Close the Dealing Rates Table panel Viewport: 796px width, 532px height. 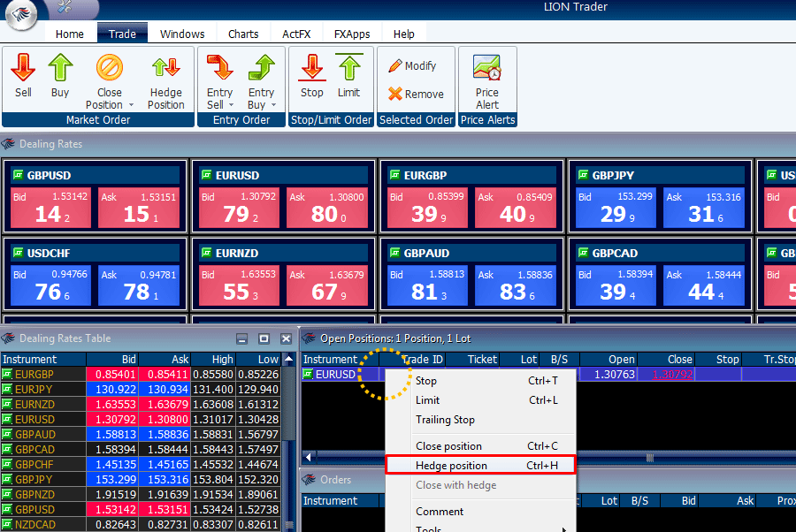point(287,338)
